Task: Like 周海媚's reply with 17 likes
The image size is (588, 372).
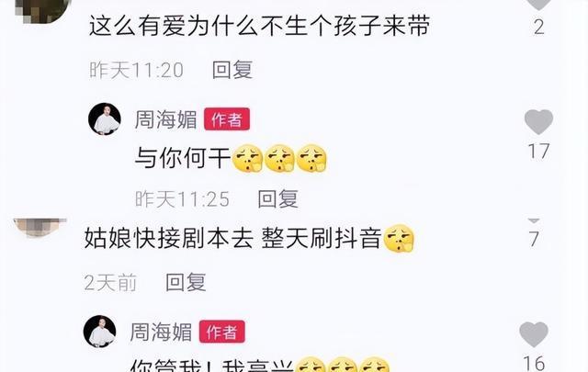Action: (538, 122)
